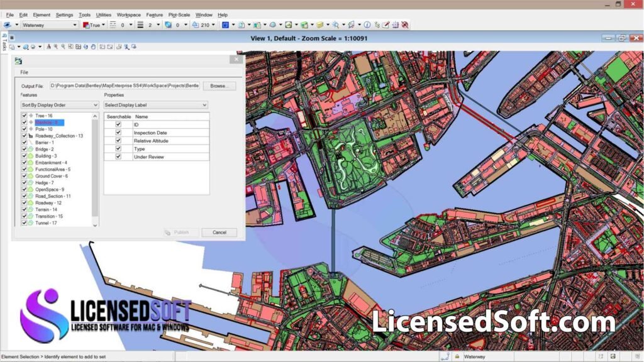Uncheck the Pole - 10 feature checkbox
The width and height of the screenshot is (644, 362).
(25, 129)
